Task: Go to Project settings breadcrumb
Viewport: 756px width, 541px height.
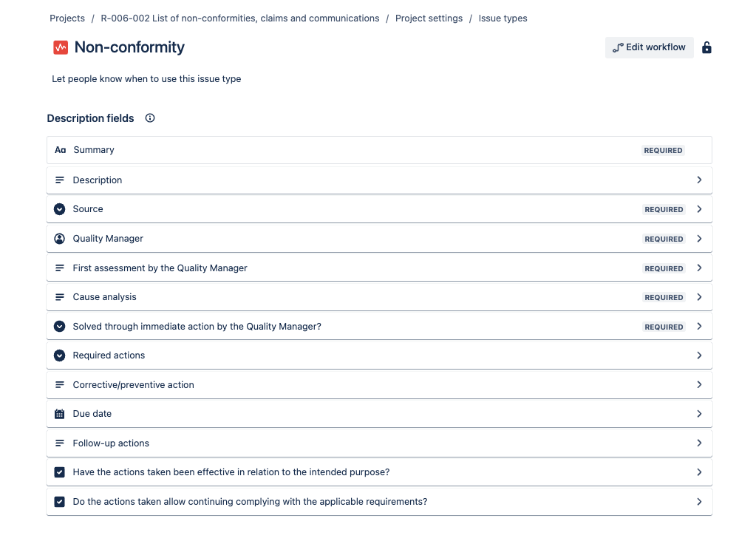Action: (429, 18)
